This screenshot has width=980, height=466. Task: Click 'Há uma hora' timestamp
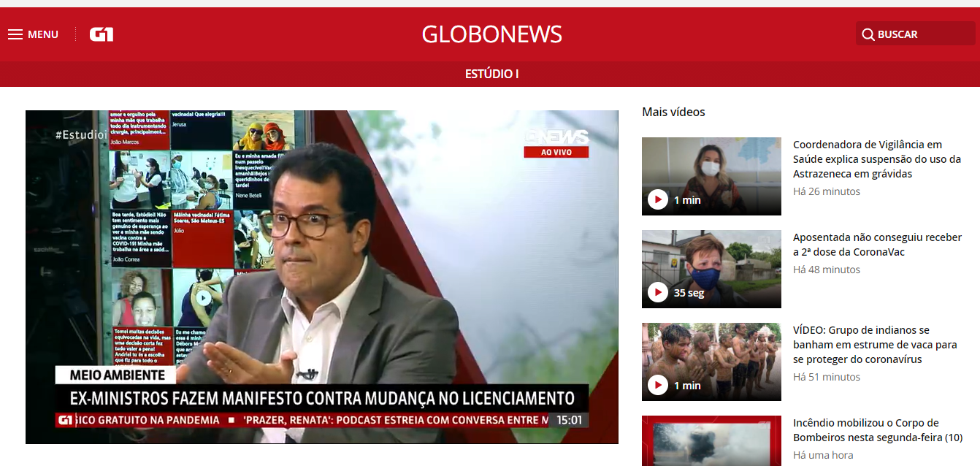[823, 455]
